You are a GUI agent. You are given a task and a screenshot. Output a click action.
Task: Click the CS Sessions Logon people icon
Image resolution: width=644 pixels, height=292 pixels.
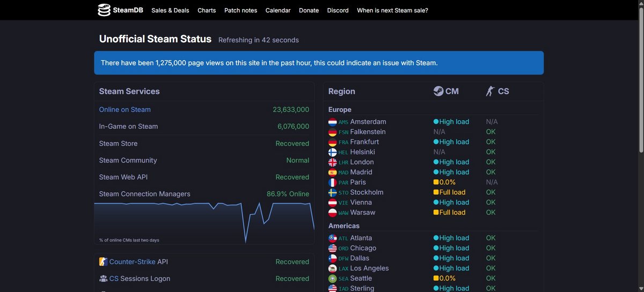[x=104, y=279]
